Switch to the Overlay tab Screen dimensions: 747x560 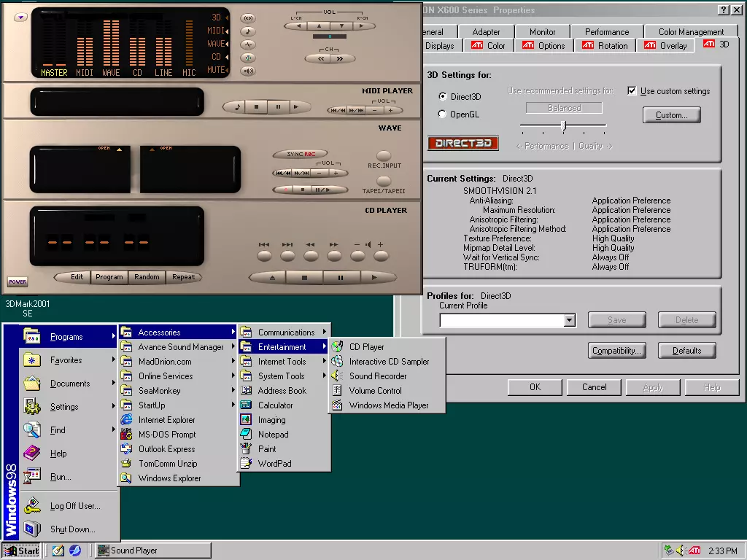(665, 46)
